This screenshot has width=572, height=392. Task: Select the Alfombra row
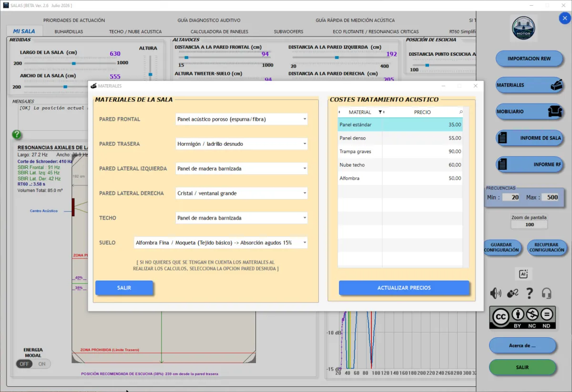(x=400, y=178)
